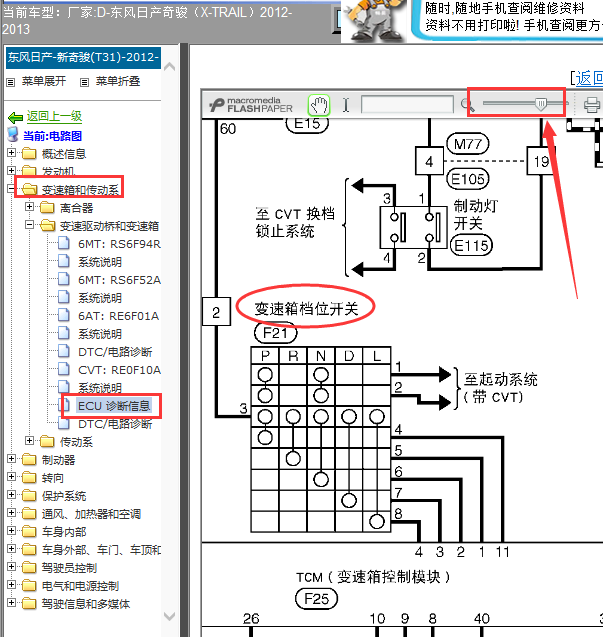Screen dimensions: 603x637
Task: Click the 制动器 folder icon
Action: coord(29,459)
